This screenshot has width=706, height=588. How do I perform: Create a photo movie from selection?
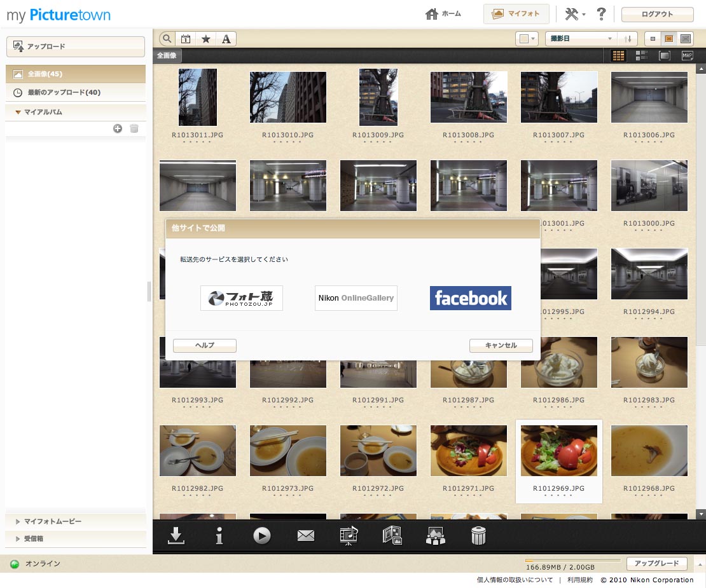[x=349, y=535]
